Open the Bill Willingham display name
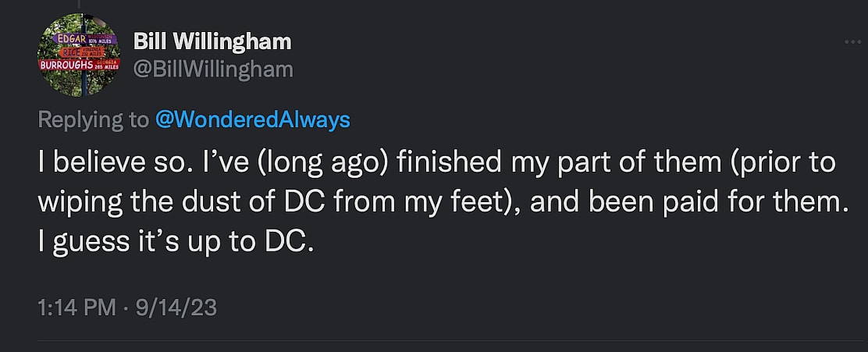 (212, 41)
